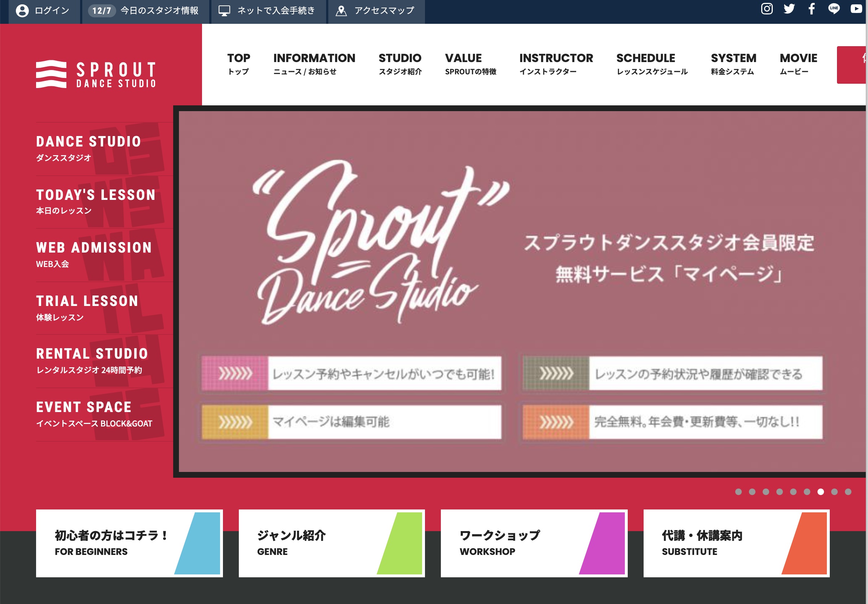
Task: Open the Instagram icon link
Action: click(767, 9)
